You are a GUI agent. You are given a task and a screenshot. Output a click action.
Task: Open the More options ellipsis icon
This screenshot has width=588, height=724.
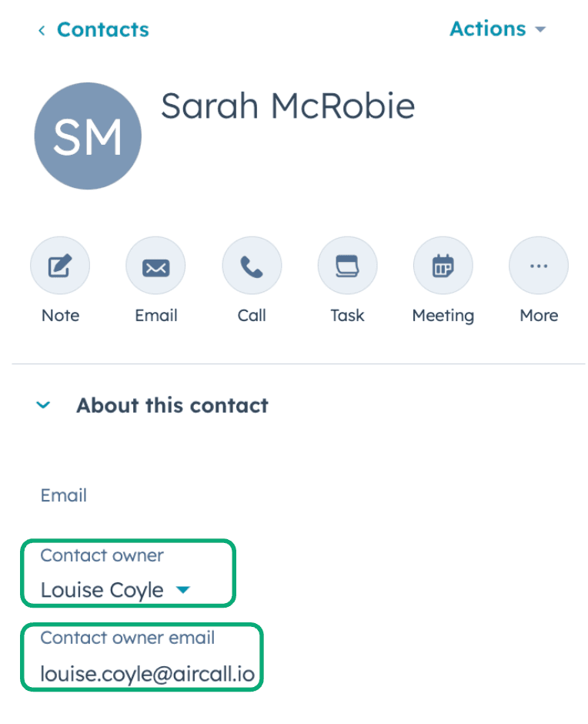[539, 266]
